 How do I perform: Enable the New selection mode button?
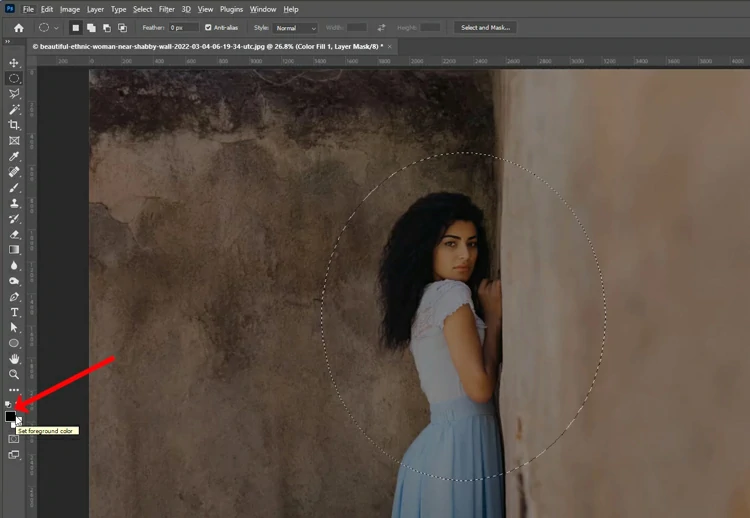pyautogui.click(x=75, y=28)
